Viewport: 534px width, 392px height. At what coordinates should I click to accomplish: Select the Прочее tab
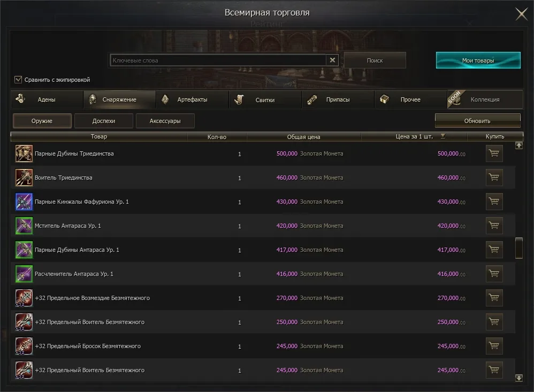point(411,99)
